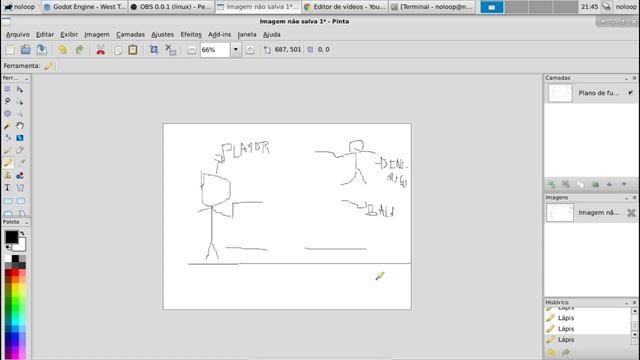Click redo icon in Histórico panel
Viewport: 640px width, 360px height.
tap(566, 352)
